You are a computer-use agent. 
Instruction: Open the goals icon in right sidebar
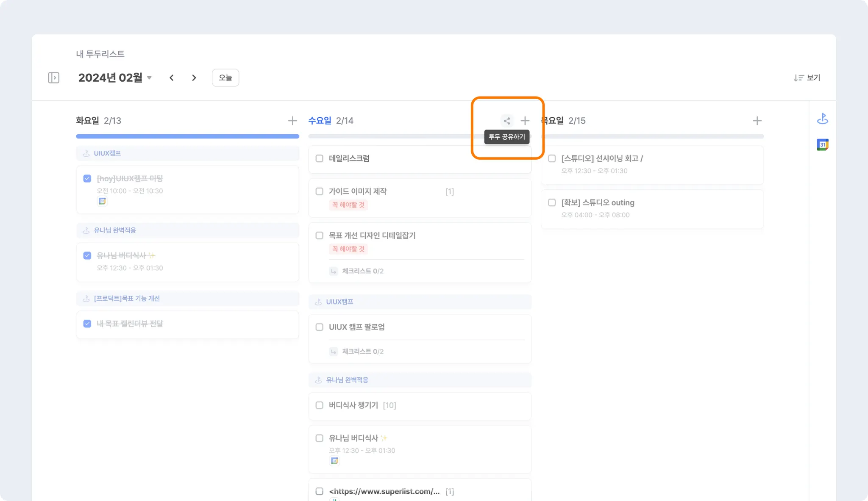pos(822,119)
